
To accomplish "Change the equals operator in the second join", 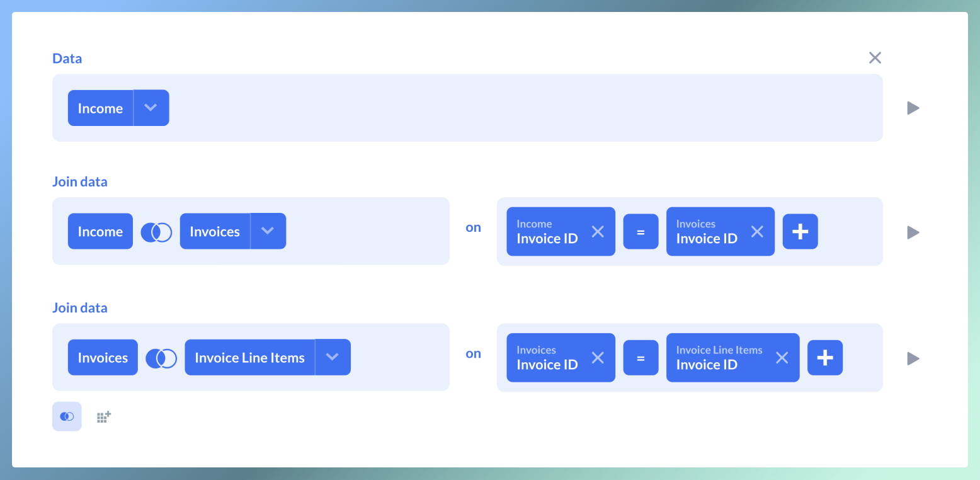I will (641, 358).
